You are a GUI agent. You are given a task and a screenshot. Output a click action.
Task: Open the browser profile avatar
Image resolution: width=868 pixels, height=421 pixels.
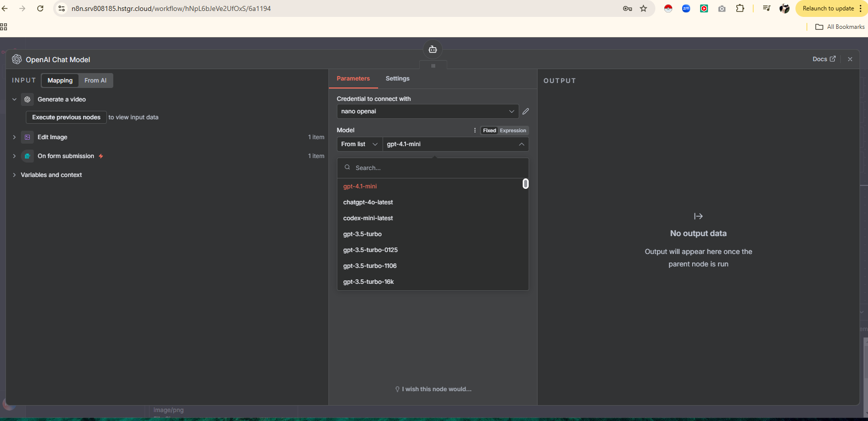tap(785, 8)
